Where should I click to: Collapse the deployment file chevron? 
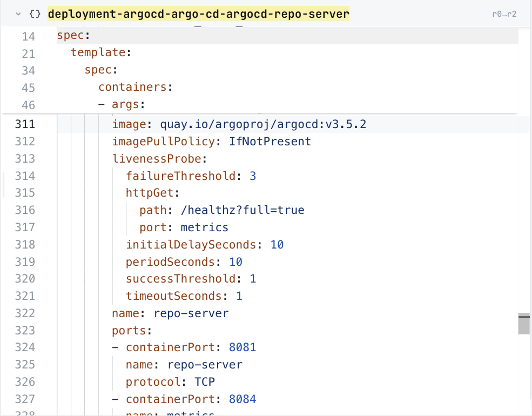pyautogui.click(x=18, y=14)
